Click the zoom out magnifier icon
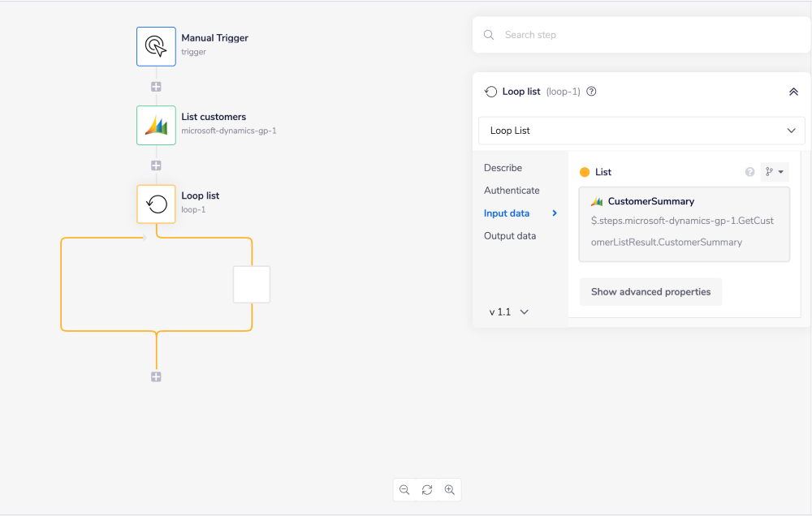This screenshot has height=516, width=812. (404, 490)
